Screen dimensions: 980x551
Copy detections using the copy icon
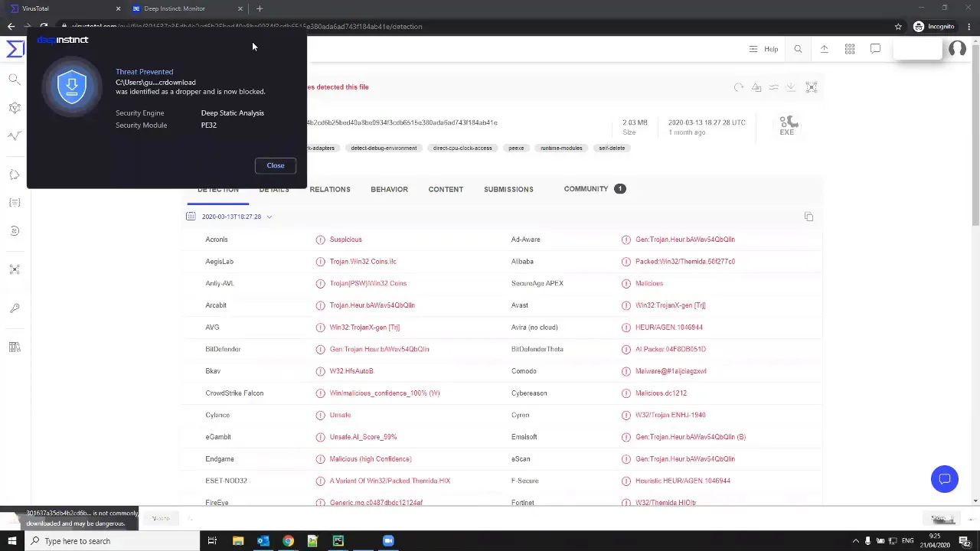pos(808,217)
